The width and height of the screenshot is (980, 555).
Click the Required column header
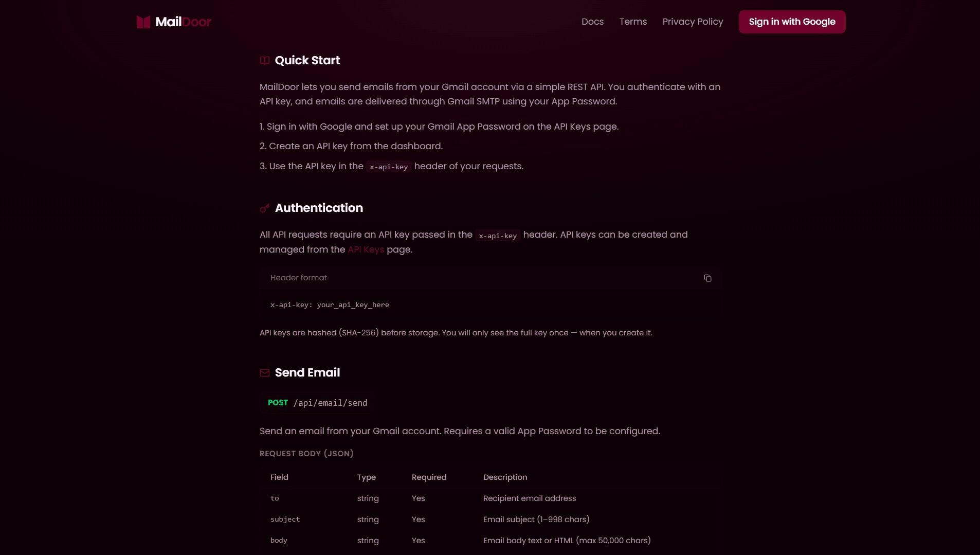(x=429, y=477)
